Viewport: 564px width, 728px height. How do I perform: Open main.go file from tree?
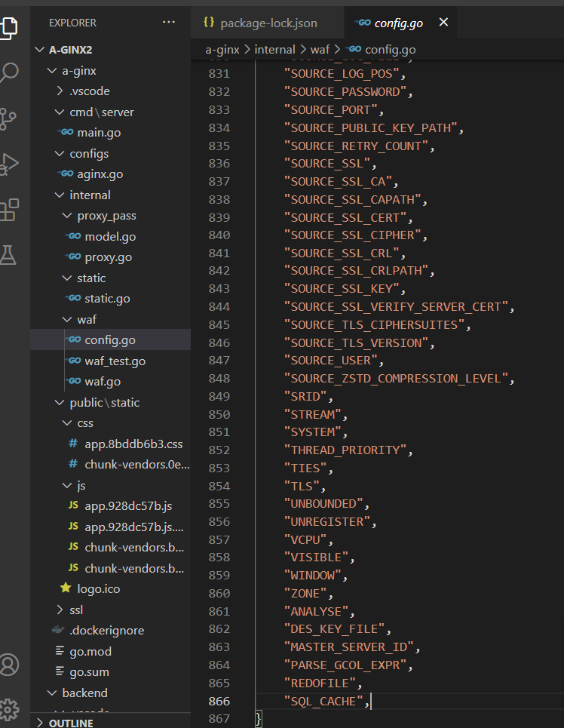point(99,133)
